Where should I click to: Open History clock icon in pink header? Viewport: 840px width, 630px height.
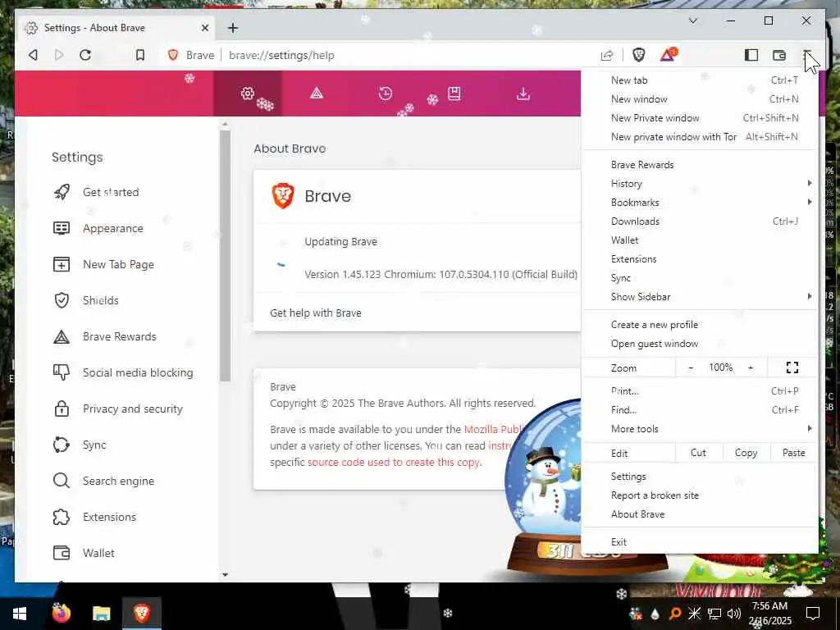[x=386, y=94]
